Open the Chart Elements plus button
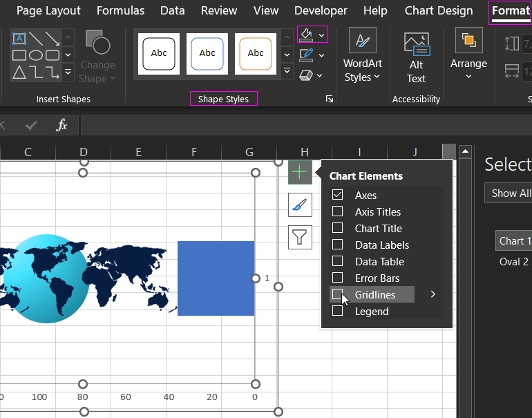Image resolution: width=532 pixels, height=418 pixels. (300, 173)
